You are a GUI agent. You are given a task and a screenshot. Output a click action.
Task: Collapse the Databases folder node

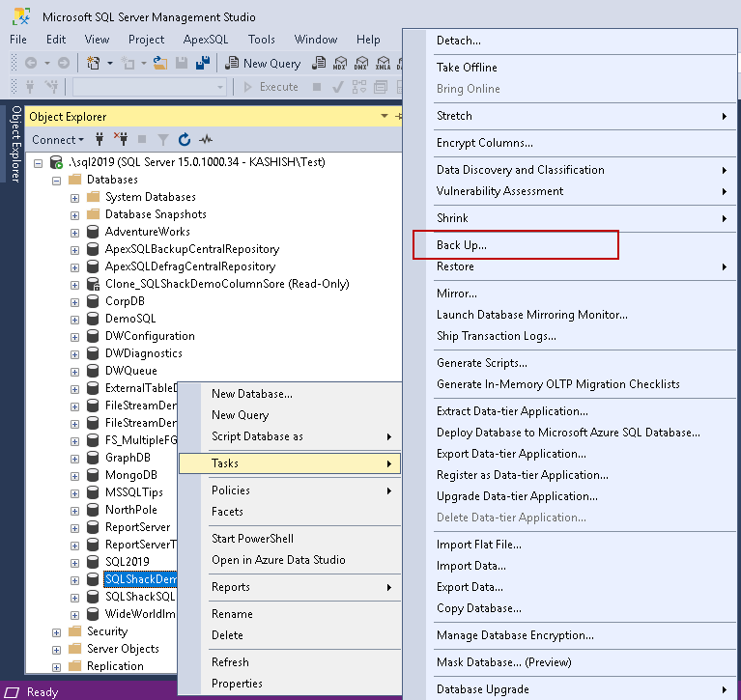pos(57,181)
